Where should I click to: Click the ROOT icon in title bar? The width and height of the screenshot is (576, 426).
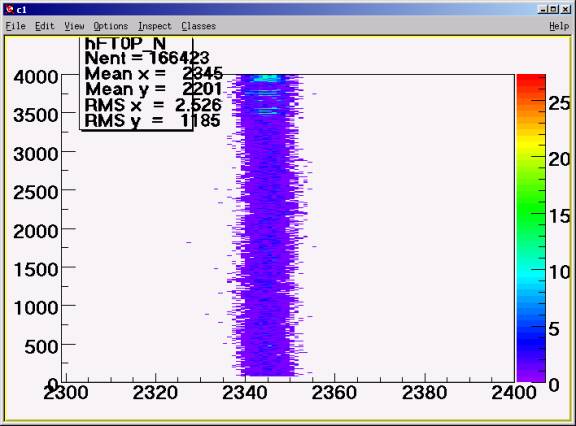[10, 9]
